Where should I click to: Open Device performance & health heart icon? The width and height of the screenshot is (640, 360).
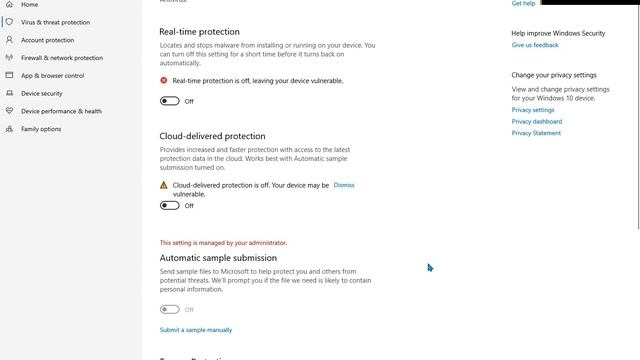click(x=9, y=111)
